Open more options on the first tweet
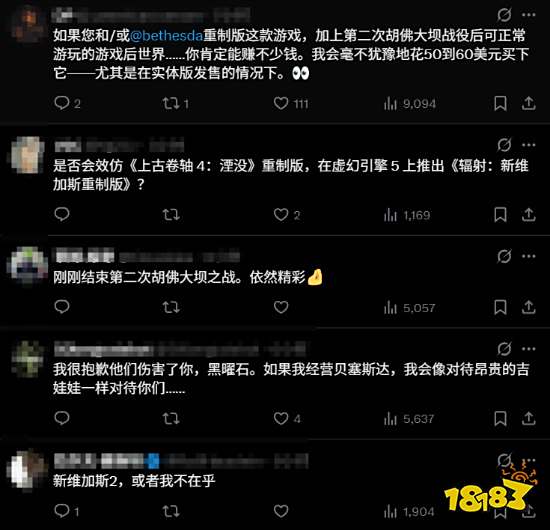550x530 pixels. point(528,15)
